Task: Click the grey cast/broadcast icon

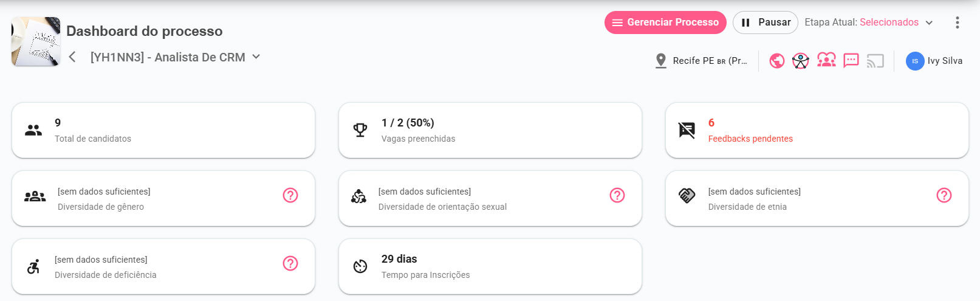Action: [875, 61]
